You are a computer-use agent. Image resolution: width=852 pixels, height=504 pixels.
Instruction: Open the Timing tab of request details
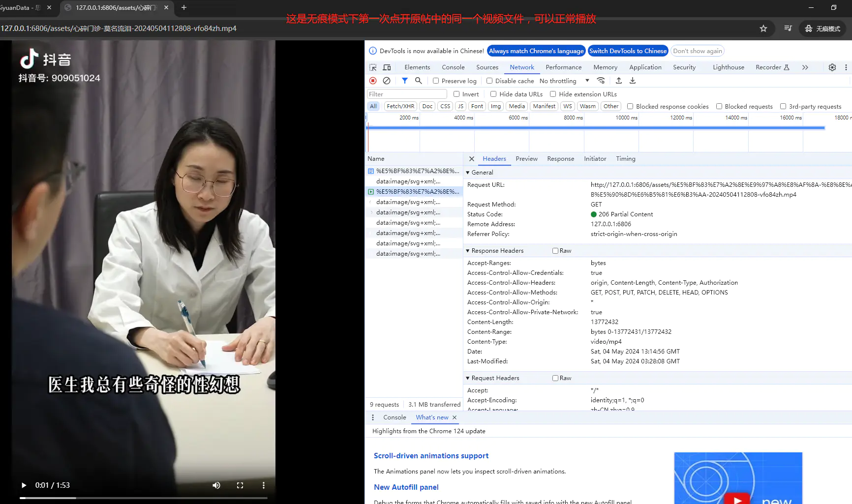click(625, 159)
